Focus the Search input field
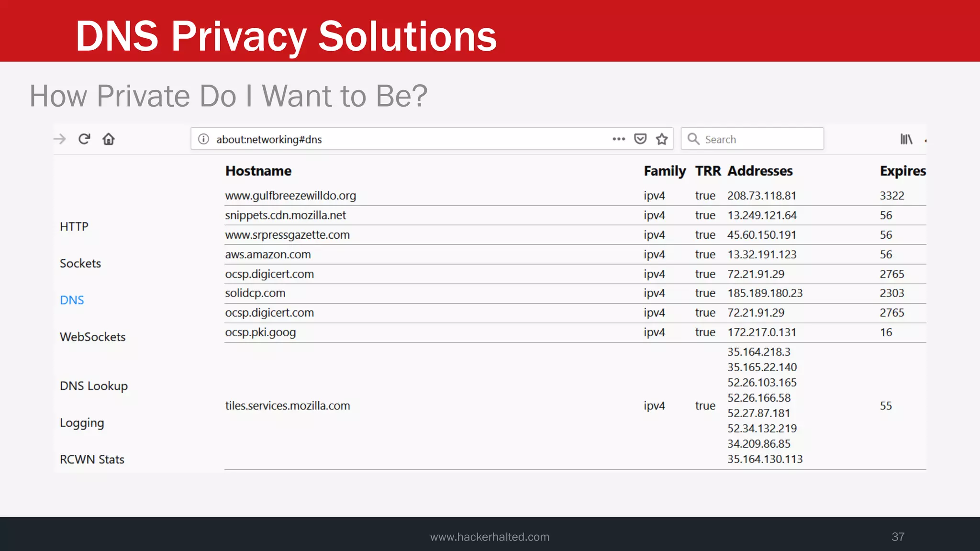 click(752, 139)
